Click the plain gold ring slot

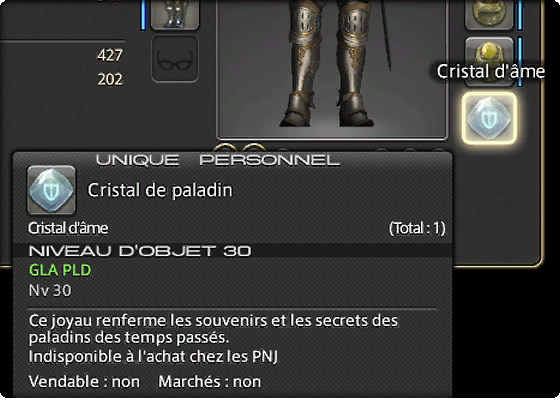pos(489,14)
